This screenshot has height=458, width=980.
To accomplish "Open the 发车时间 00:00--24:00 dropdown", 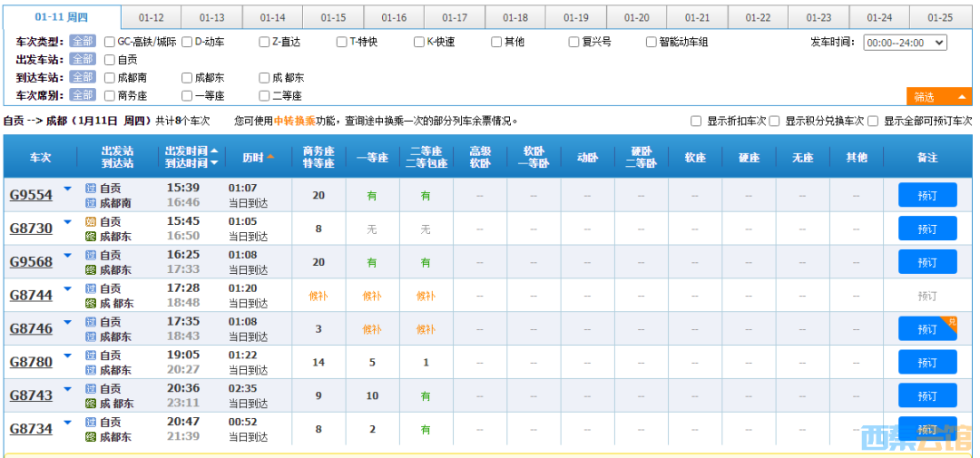I will [x=905, y=43].
